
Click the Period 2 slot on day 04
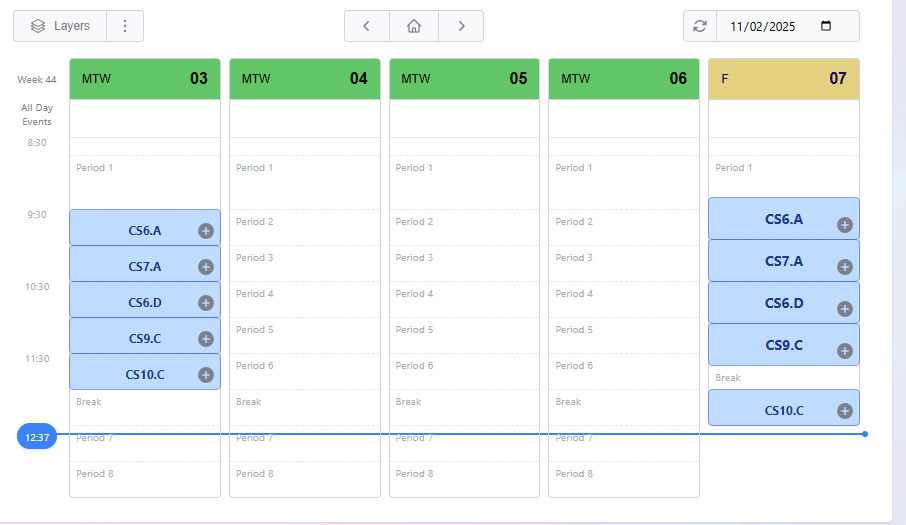[x=304, y=222]
